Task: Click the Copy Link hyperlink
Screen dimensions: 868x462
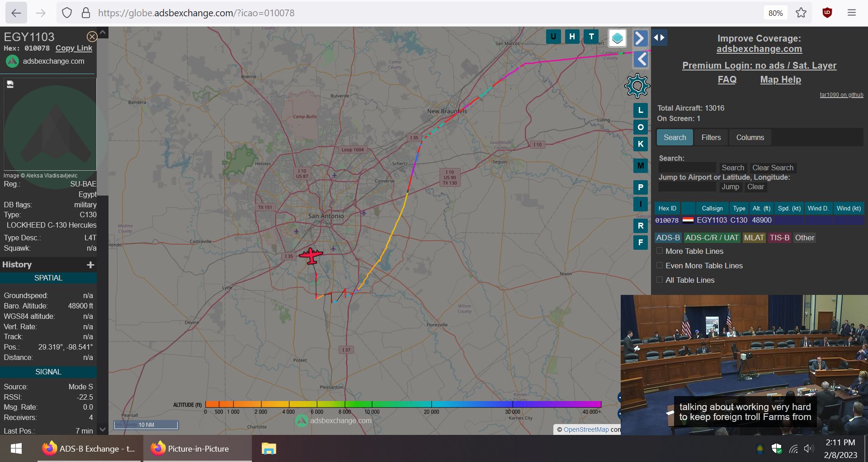Action: 74,48
